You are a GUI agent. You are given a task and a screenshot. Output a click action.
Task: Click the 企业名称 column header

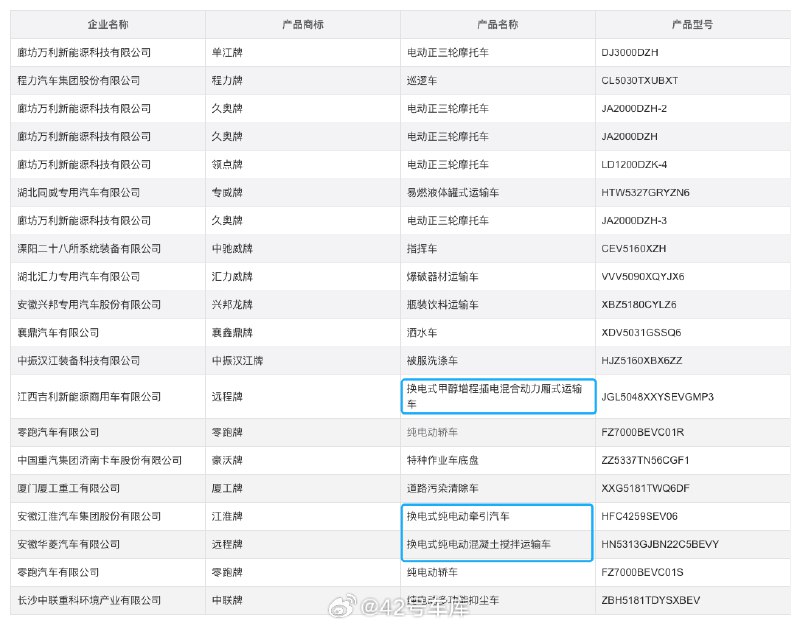click(108, 24)
